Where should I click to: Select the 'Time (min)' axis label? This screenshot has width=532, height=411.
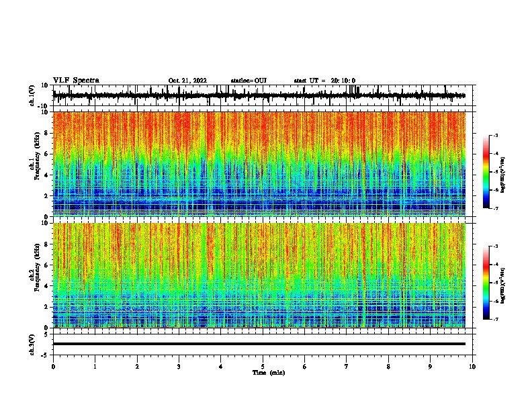[269, 373]
